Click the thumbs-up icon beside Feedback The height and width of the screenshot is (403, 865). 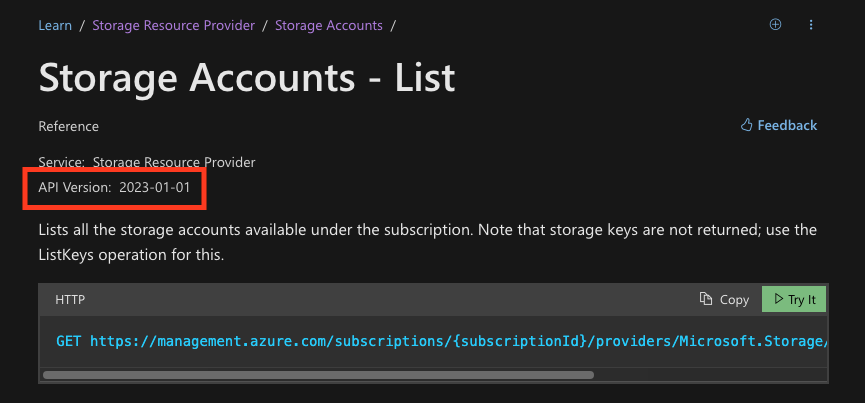coord(746,125)
